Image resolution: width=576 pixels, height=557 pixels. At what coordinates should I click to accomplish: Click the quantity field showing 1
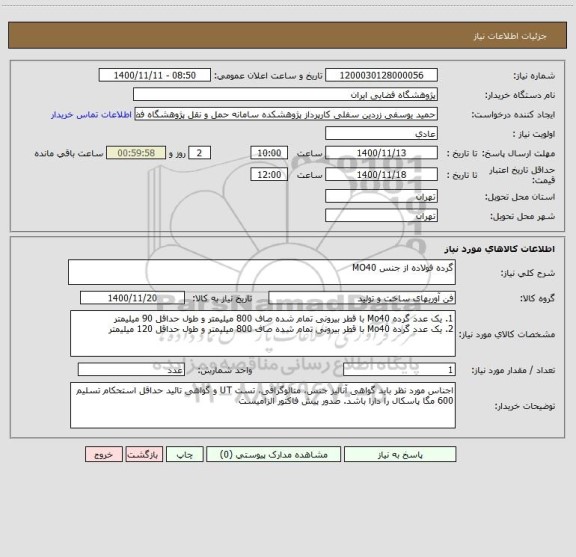(399, 370)
